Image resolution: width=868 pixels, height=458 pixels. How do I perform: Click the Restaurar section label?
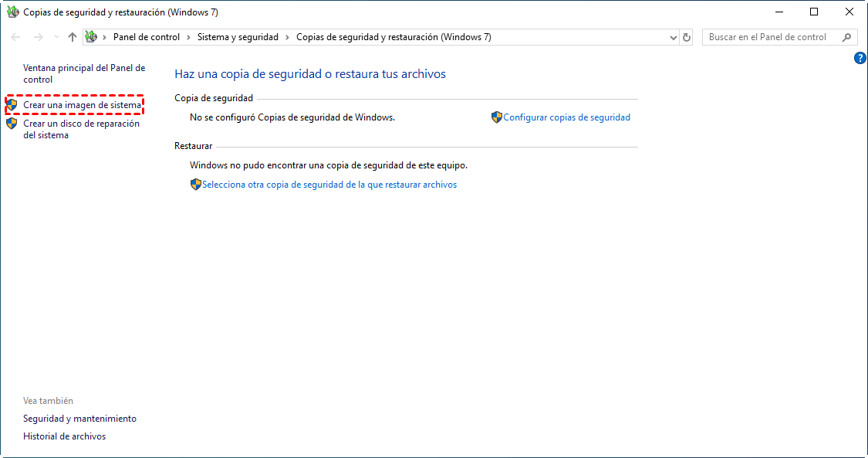click(193, 146)
